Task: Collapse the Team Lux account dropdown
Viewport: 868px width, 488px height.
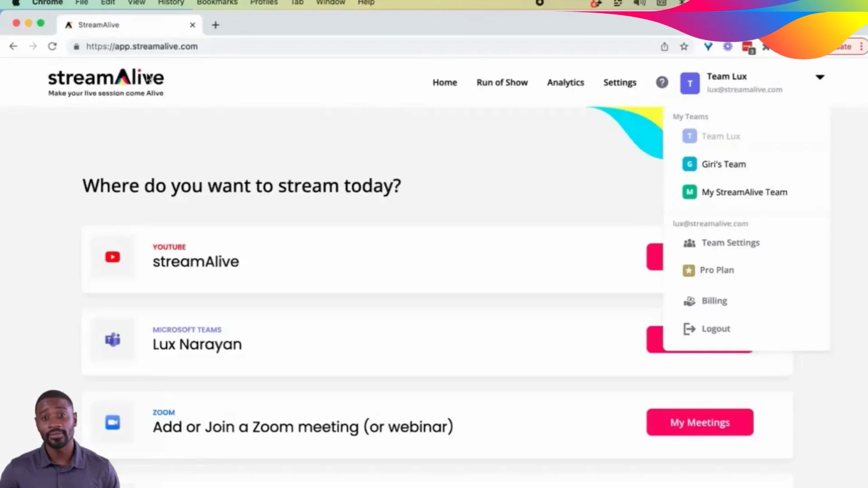Action: coord(820,77)
